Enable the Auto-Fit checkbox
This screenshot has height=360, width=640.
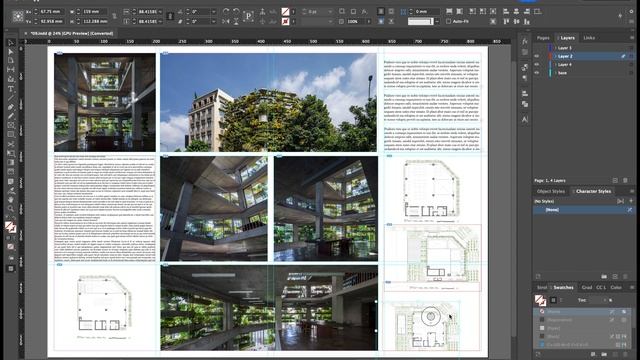[448, 21]
